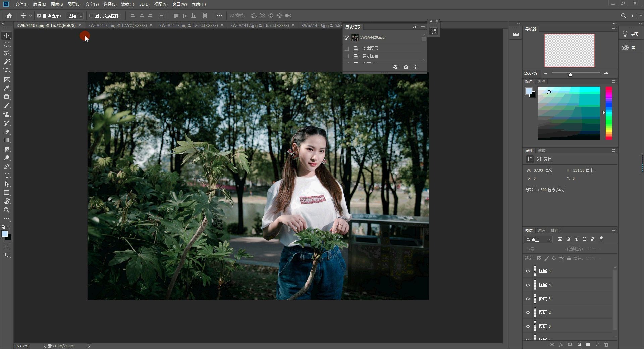Delete current state in History panel
Viewport: 644px width, 349px height.
point(416,67)
